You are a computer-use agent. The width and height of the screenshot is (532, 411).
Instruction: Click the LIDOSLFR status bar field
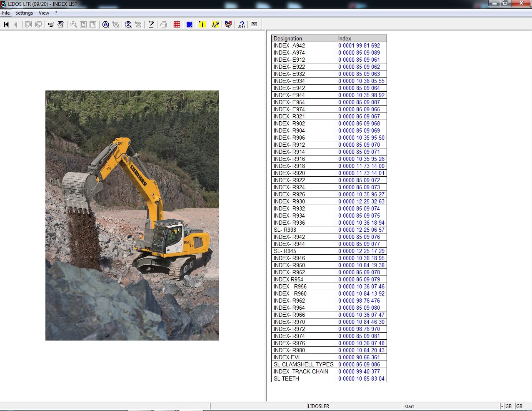(355, 406)
